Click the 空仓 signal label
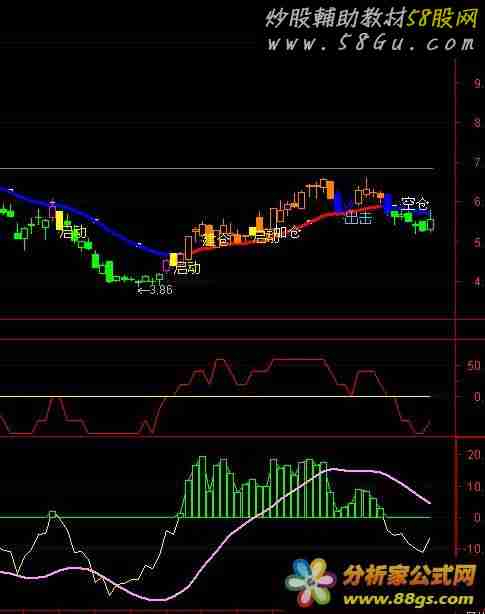This screenshot has width=485, height=614. [x=414, y=203]
